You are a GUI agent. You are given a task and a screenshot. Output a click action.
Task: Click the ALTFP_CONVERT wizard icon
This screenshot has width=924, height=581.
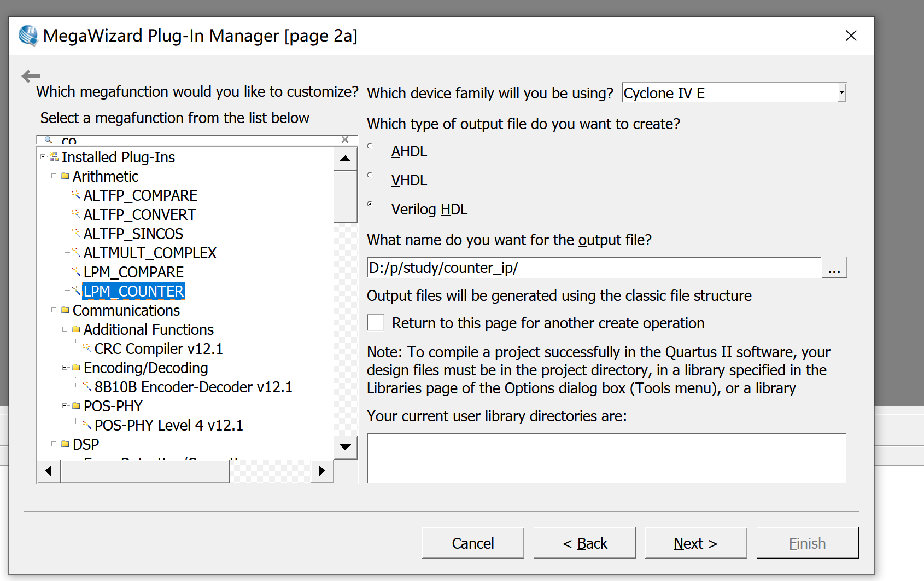point(76,214)
